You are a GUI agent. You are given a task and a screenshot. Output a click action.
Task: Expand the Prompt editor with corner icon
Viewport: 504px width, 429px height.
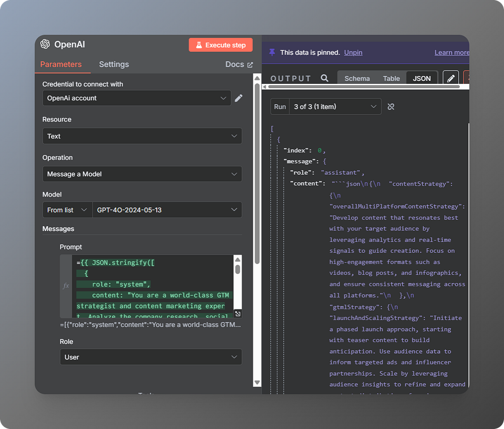pyautogui.click(x=238, y=314)
